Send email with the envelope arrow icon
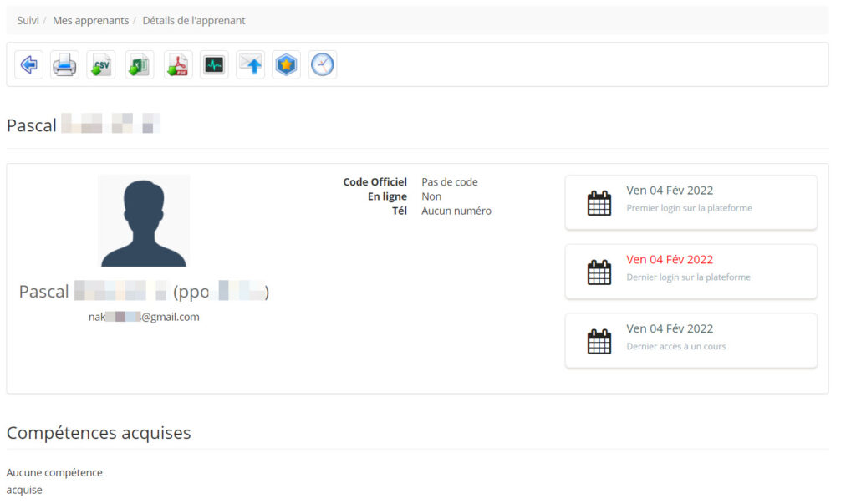 (x=251, y=65)
